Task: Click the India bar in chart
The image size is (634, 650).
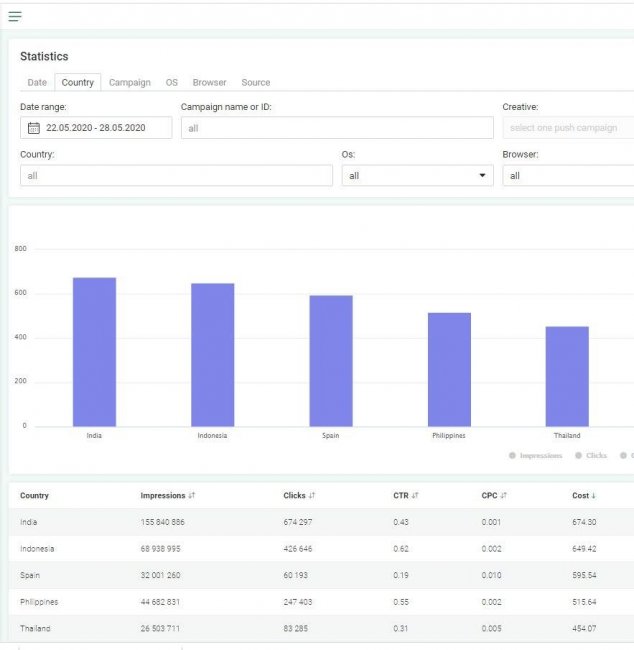Action: tap(94, 352)
